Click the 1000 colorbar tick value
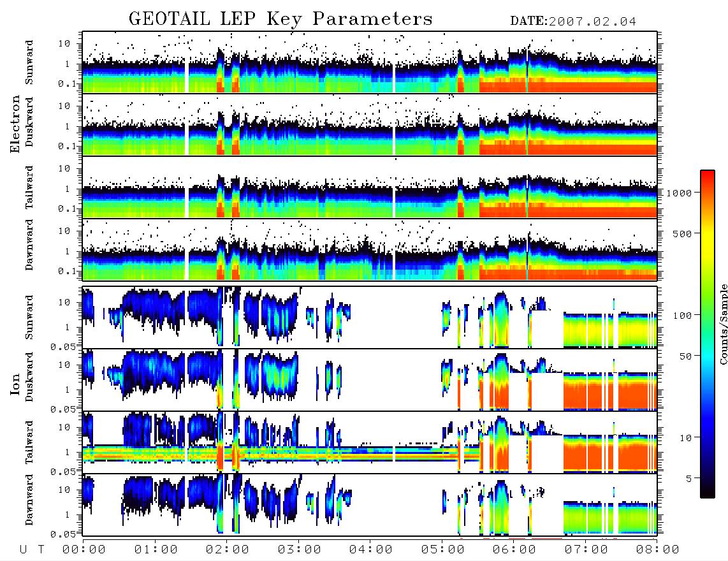Screen dimensions: 728x561 coord(679,193)
